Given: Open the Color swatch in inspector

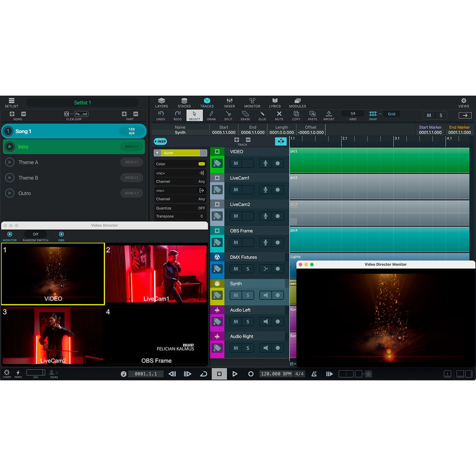Looking at the screenshot, I should point(202,164).
